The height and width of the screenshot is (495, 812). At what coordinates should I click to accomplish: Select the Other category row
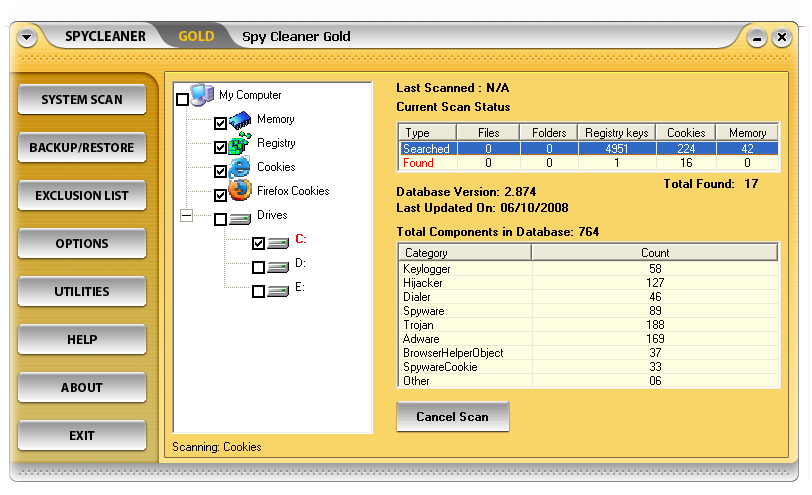pyautogui.click(x=589, y=381)
